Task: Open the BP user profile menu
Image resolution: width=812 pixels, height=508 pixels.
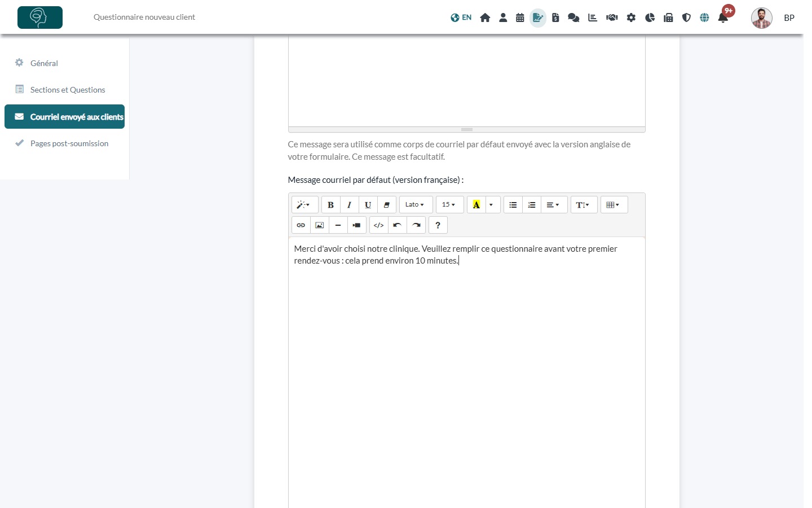Action: click(789, 18)
